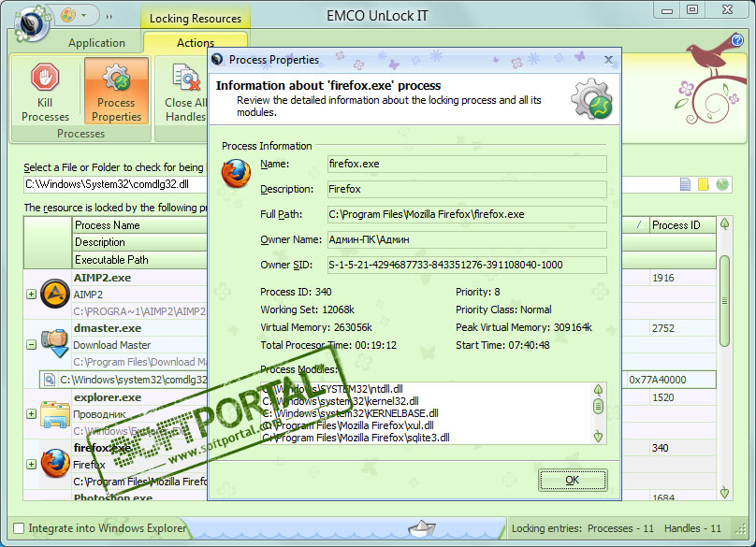Click OK in Process Properties dialog

click(x=573, y=480)
